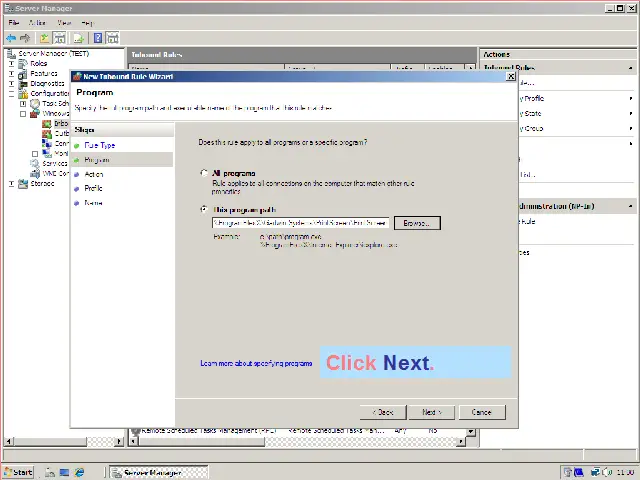Expand the Roles tree node
The height and width of the screenshot is (480, 640).
(12, 63)
